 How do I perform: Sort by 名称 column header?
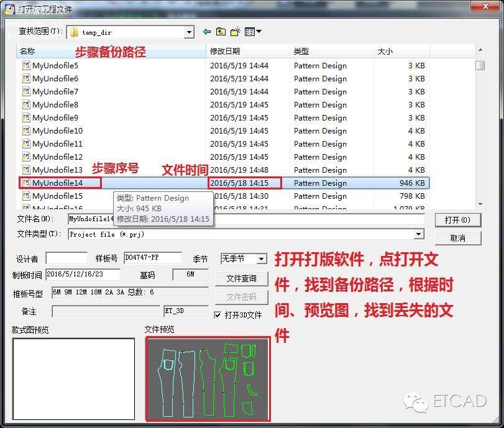click(x=111, y=52)
